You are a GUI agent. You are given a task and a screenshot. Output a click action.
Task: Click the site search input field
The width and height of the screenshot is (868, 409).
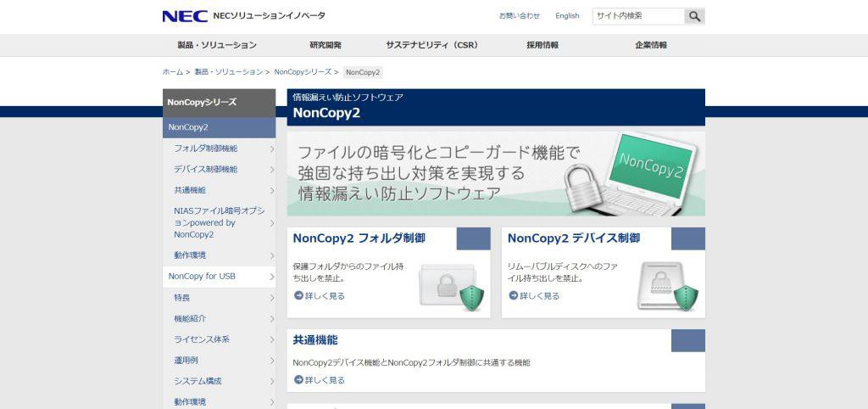coord(638,17)
